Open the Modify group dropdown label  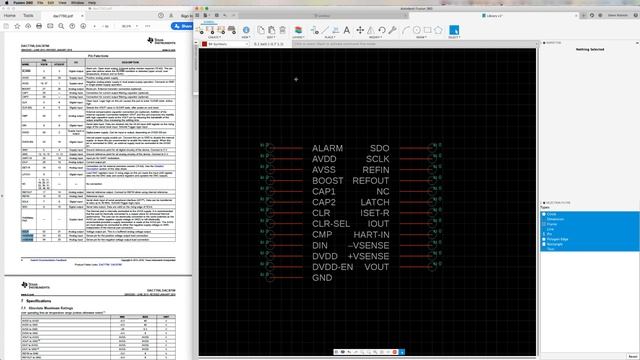pyautogui.click(x=376, y=37)
